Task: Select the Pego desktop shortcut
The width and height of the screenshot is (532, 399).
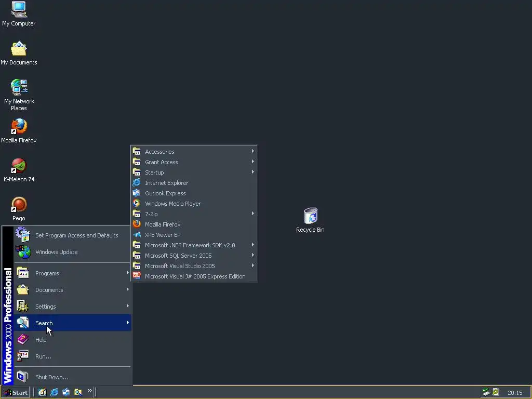Action: point(19,209)
